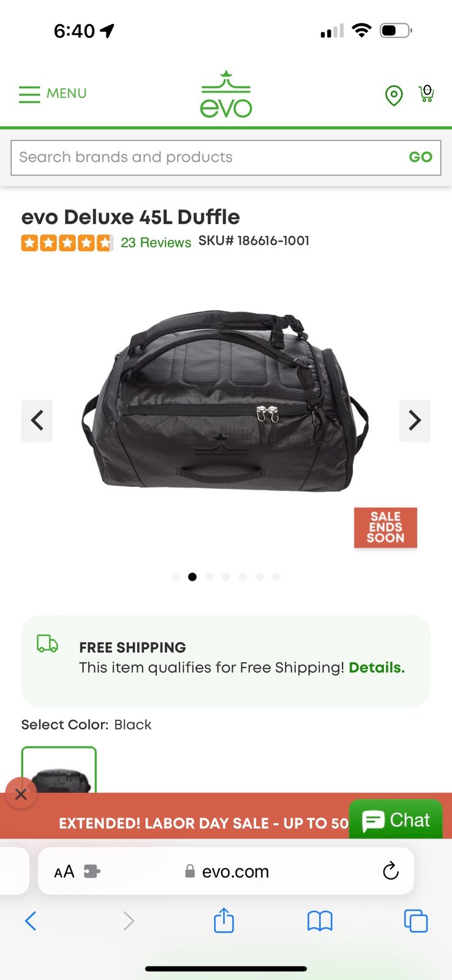
Task: Open the 23 Reviews link
Action: pos(156,243)
